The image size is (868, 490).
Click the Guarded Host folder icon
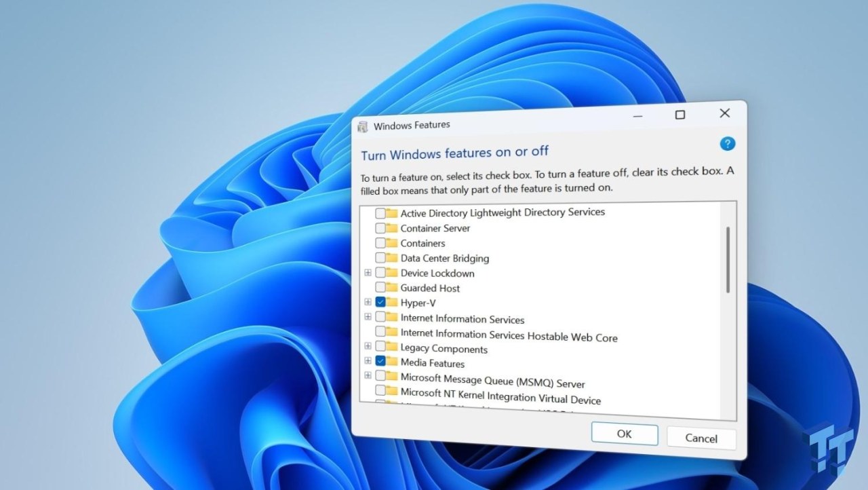click(x=392, y=288)
